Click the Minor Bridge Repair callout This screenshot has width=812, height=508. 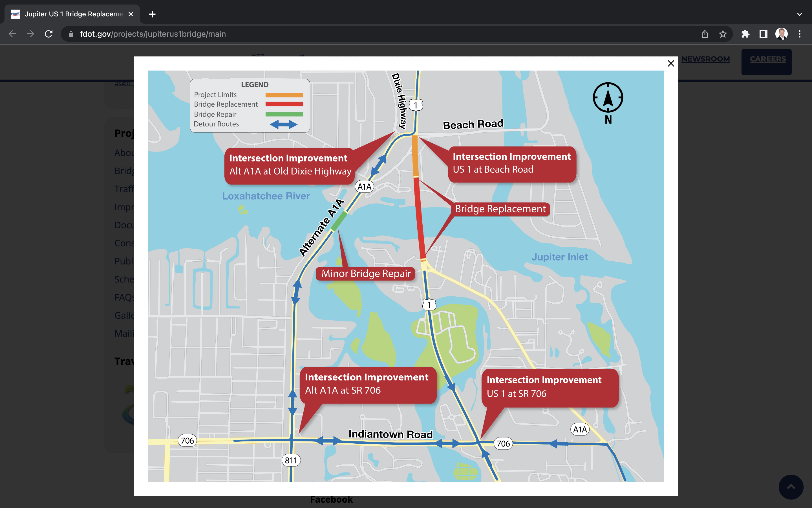point(366,273)
